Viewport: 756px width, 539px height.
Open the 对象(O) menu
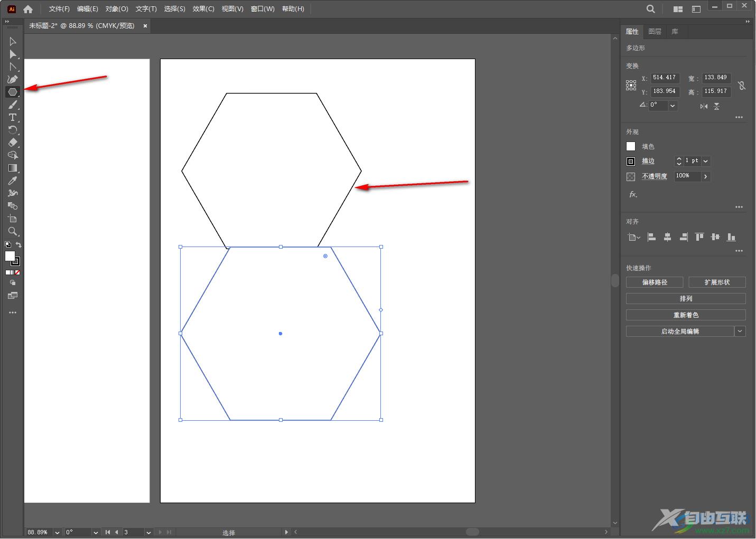[117, 9]
